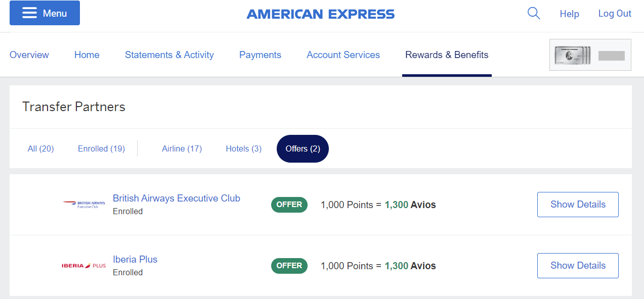644x299 pixels.
Task: Click the search magnifier icon
Action: 533,13
